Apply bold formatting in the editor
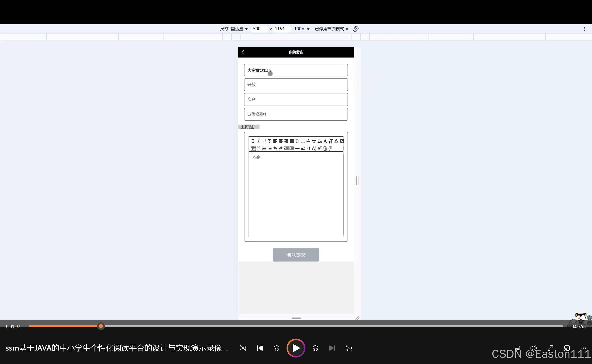This screenshot has height=364, width=592. coord(253,141)
